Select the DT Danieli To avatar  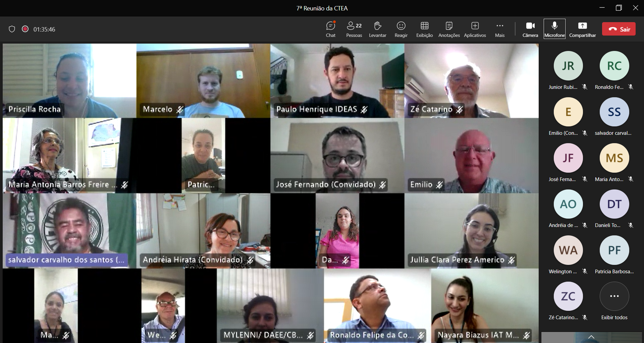point(614,204)
